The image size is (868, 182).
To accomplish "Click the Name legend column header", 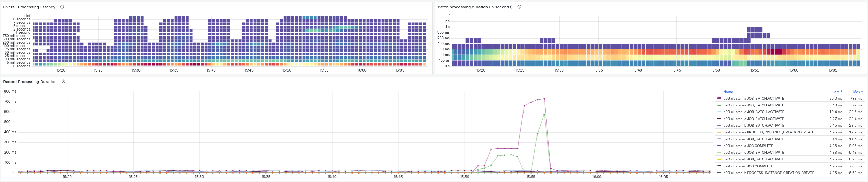I will (x=728, y=92).
